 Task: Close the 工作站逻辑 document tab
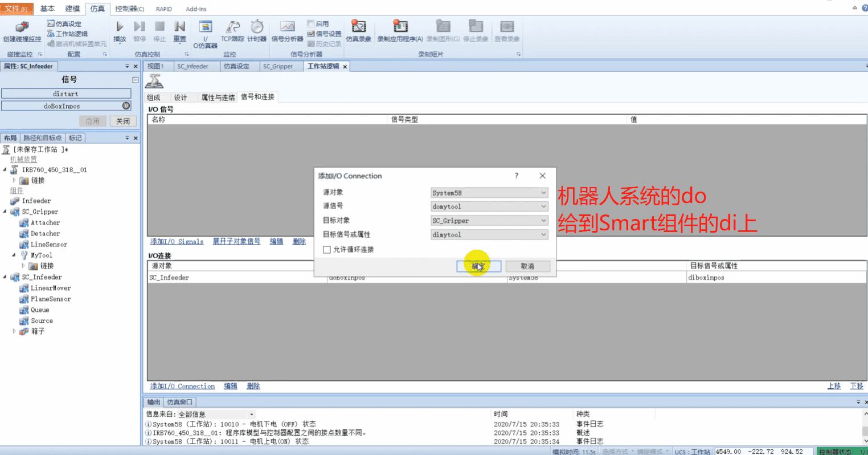pyautogui.click(x=345, y=67)
